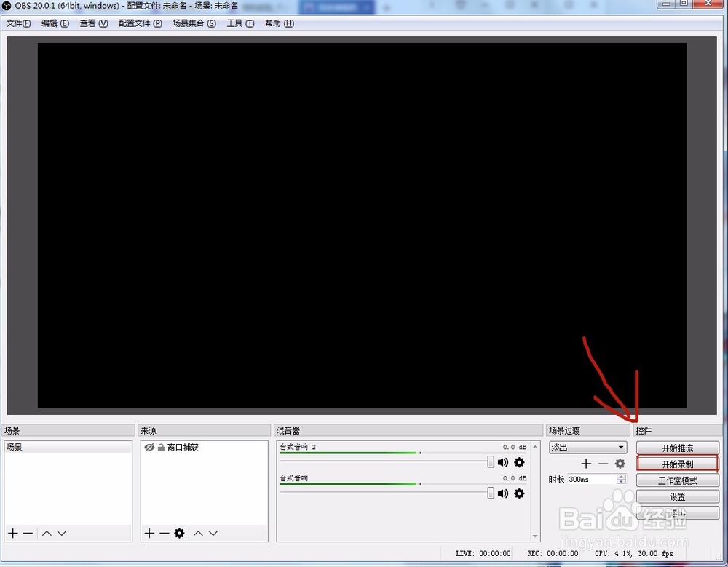
Task: Open 帮助(H) menu
Action: click(279, 23)
